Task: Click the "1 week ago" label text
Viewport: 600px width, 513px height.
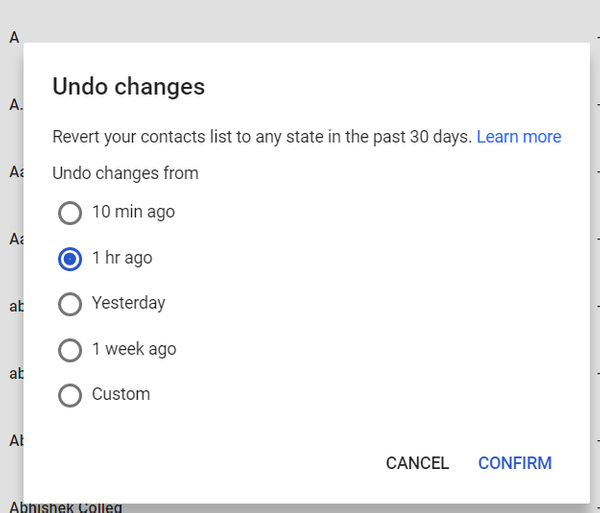Action: click(x=134, y=349)
